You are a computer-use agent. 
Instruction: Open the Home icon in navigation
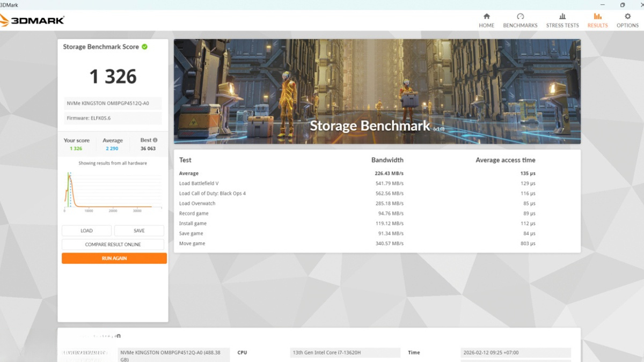coord(487,17)
